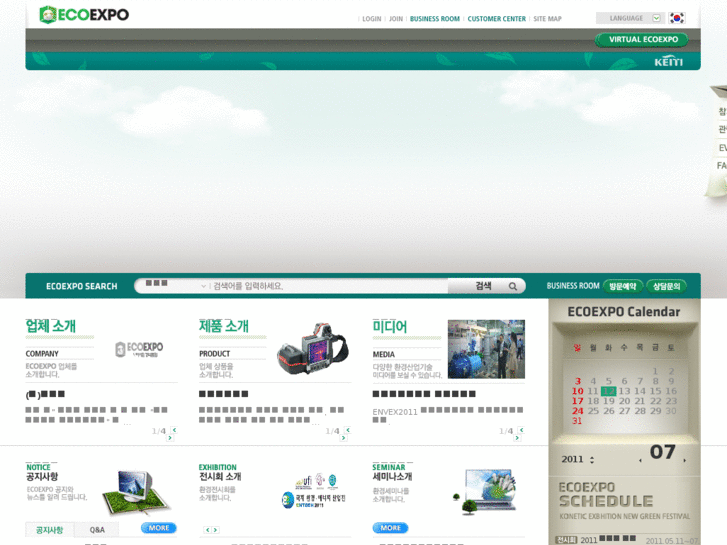Click the media exhibition photo thumbnail
This screenshot has height=545, width=727.
pos(486,349)
